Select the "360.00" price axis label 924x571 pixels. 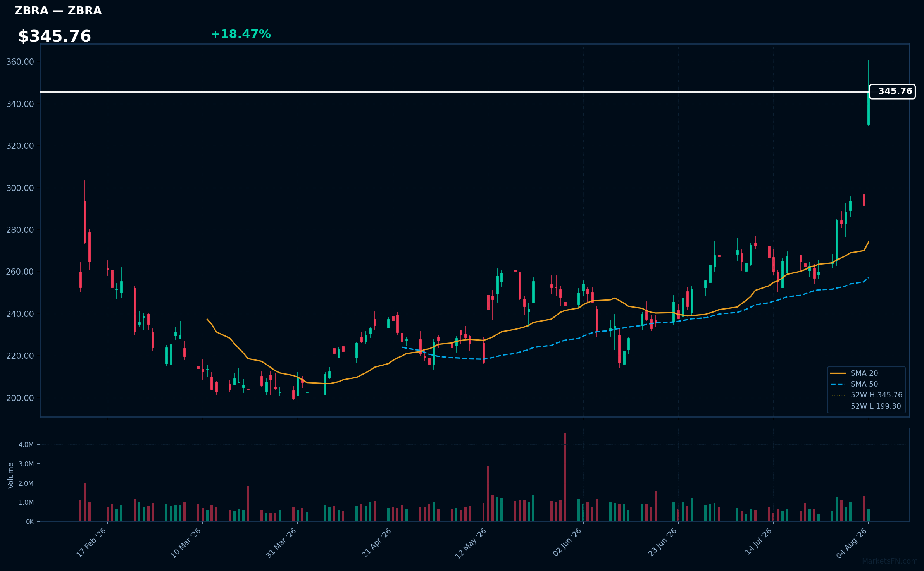click(20, 62)
